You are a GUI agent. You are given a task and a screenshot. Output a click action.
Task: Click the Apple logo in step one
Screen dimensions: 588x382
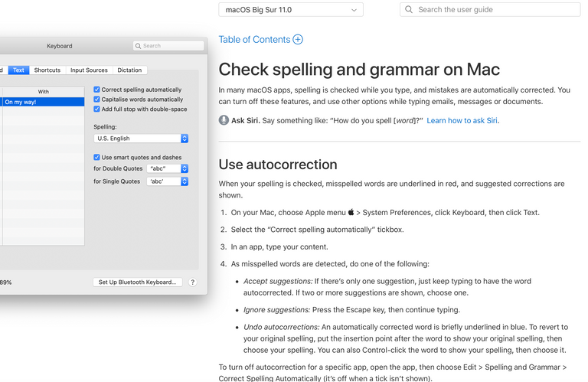pyautogui.click(x=351, y=212)
